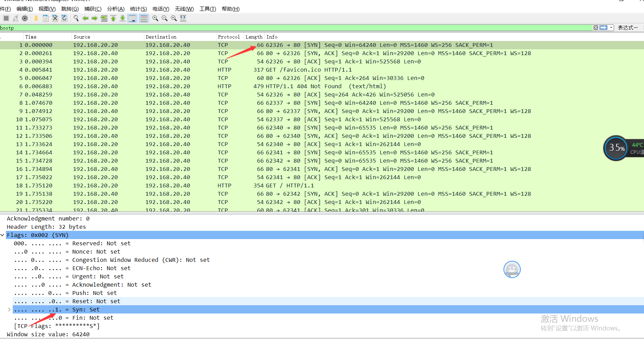Image resolution: width=644 pixels, height=339 pixels.
Task: Open a capture file with the folder icon
Action: [x=36, y=18]
